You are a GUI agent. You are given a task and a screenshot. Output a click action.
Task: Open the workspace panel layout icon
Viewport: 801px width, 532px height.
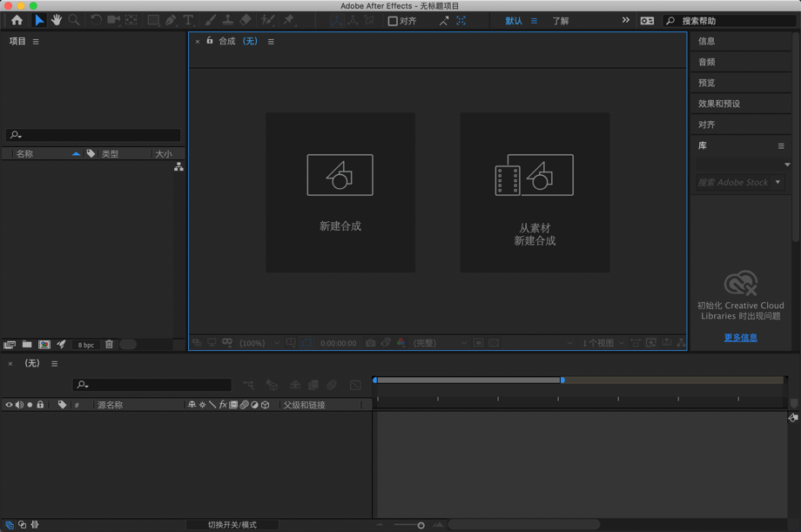point(647,21)
